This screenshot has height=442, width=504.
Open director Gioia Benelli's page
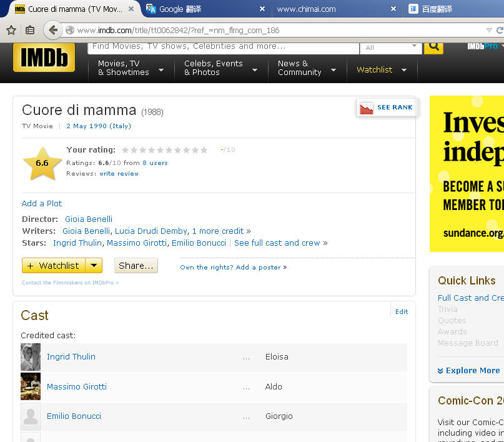click(x=89, y=219)
